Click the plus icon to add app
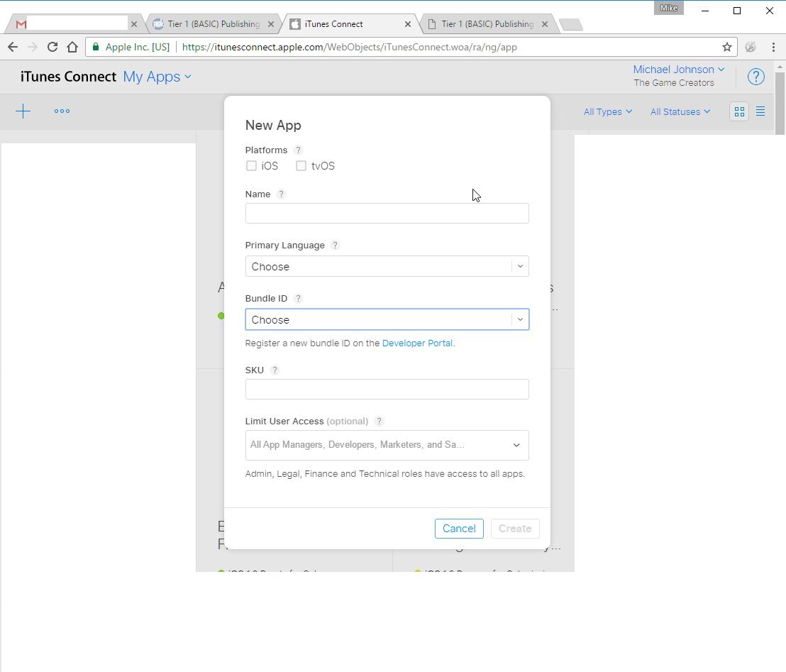Image resolution: width=786 pixels, height=672 pixels. [x=23, y=111]
